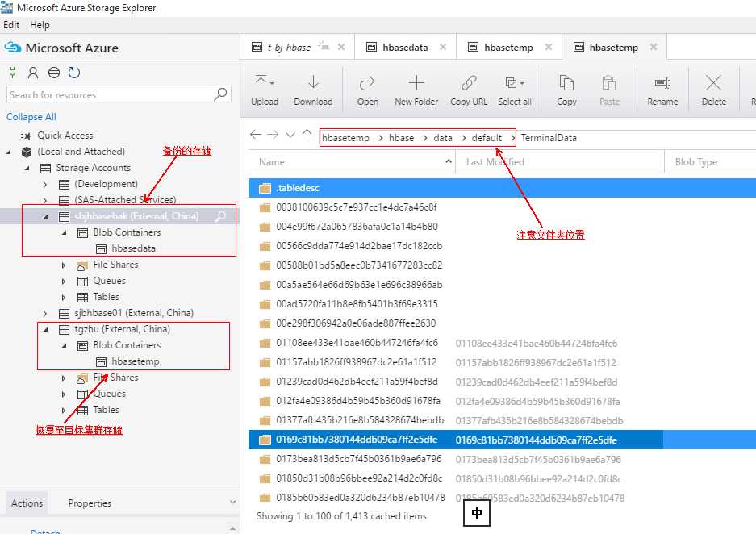Click the IME language indicator box
This screenshot has height=534, width=756.
tap(476, 513)
